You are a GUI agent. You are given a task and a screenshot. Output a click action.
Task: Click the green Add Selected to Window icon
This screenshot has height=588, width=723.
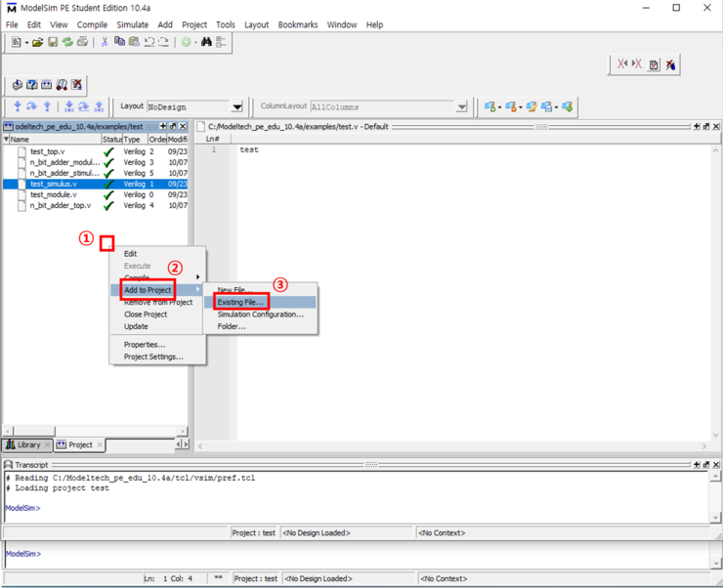(x=186, y=42)
